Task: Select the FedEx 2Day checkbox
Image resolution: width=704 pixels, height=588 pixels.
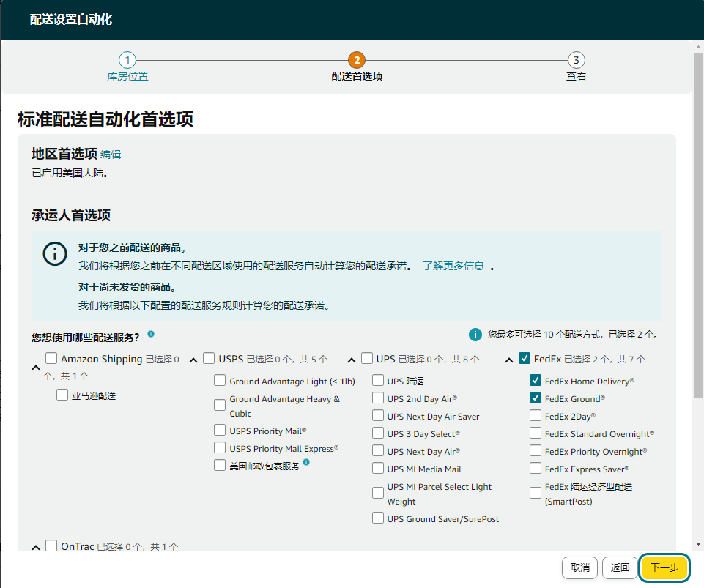Action: 536,416
